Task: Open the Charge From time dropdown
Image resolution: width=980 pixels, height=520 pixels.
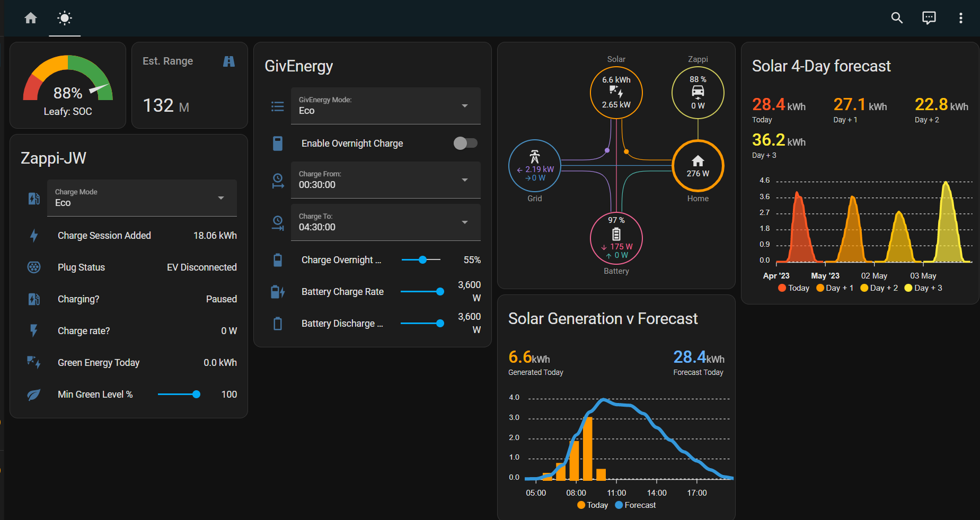Action: pos(386,180)
